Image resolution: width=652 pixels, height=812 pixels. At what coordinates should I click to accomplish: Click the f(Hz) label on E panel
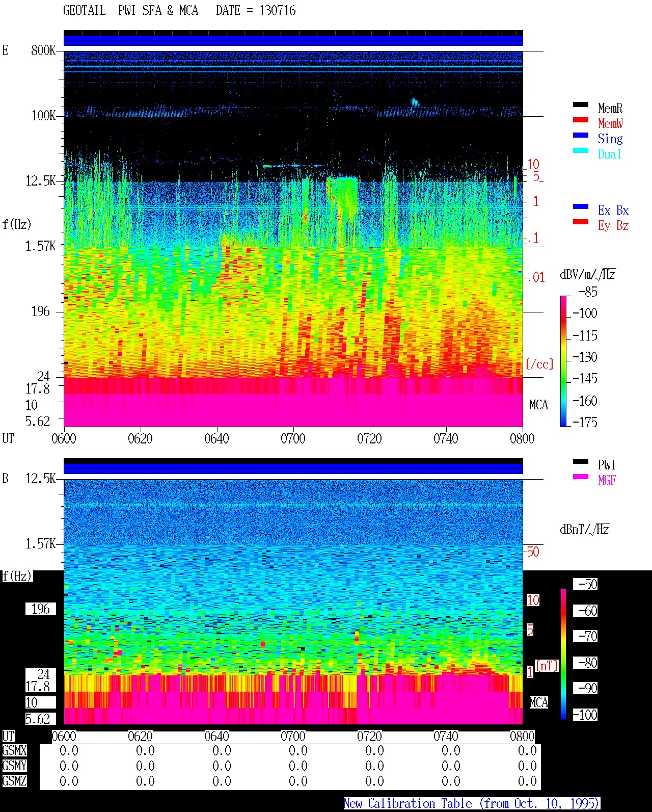pos(17,224)
